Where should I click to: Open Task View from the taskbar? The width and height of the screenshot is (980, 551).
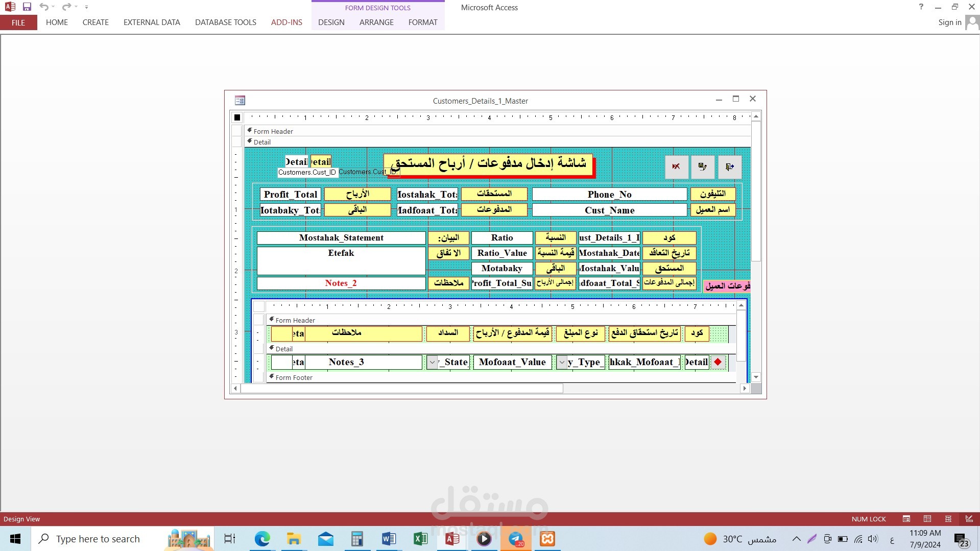tap(230, 539)
